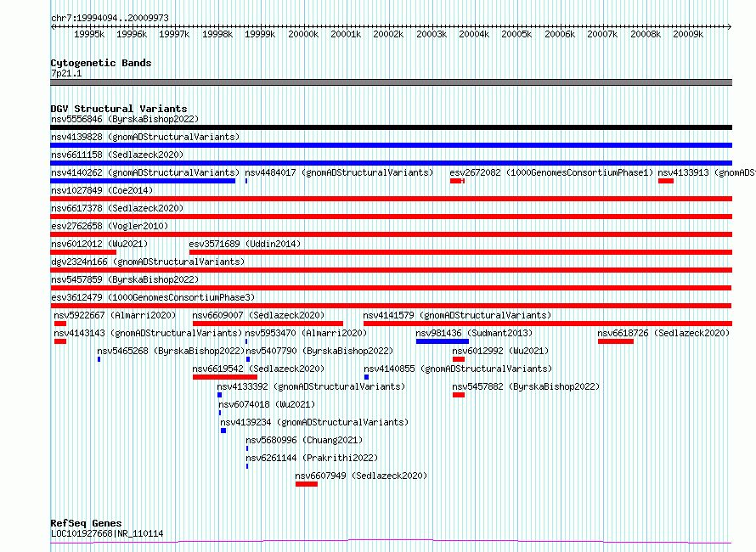The image size is (756, 552).
Task: Click the Cytogenetic Bands track title
Action: tap(101, 63)
